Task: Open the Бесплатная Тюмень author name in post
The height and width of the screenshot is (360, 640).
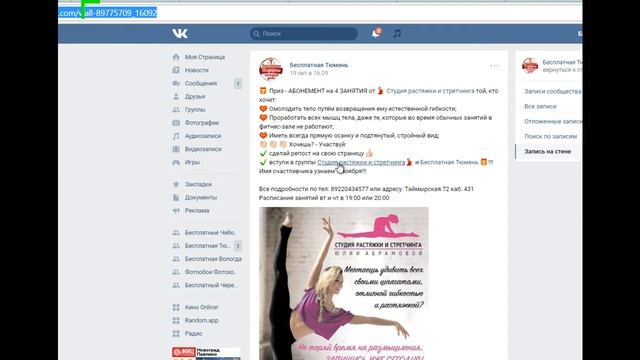Action: pyautogui.click(x=319, y=65)
